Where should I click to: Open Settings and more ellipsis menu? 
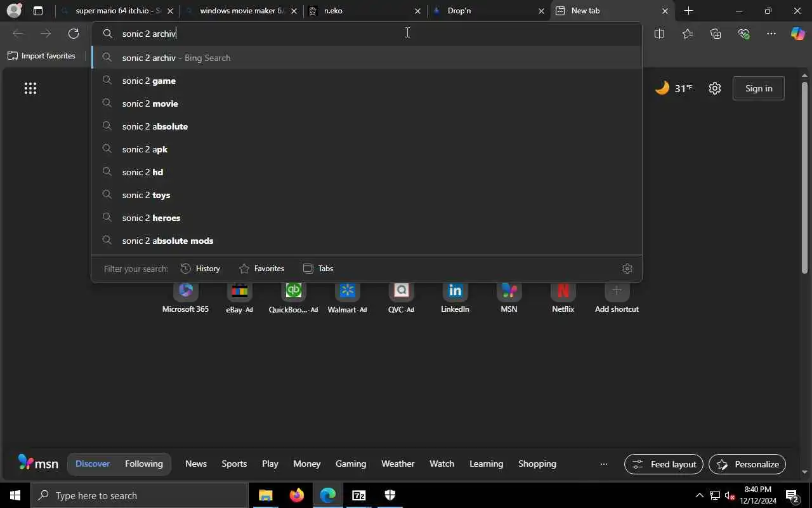(771, 34)
